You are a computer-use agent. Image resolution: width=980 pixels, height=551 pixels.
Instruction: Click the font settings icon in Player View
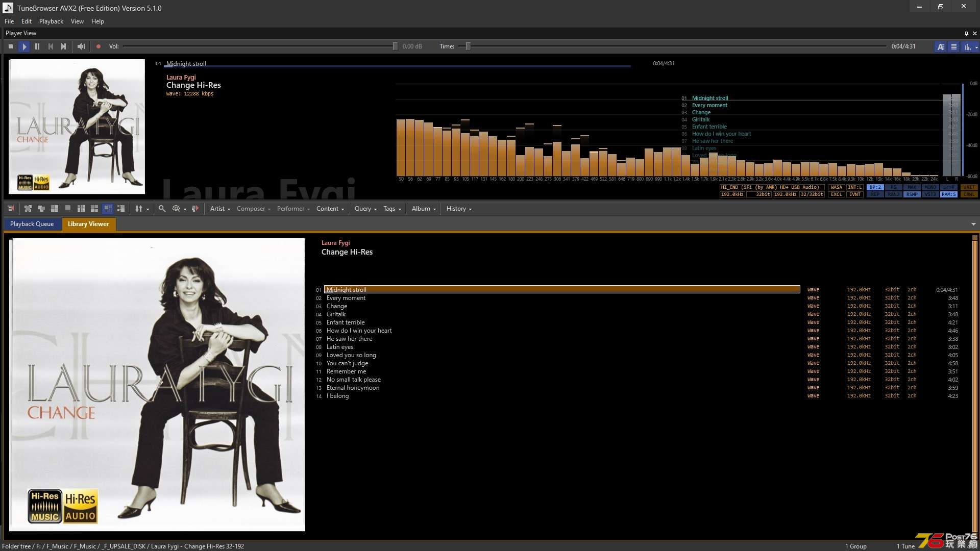pyautogui.click(x=941, y=46)
